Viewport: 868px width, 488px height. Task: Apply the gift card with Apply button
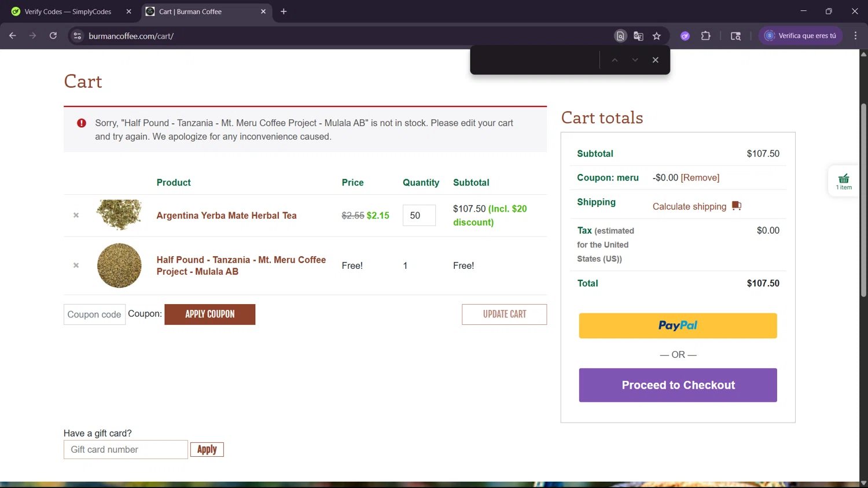pos(207,450)
